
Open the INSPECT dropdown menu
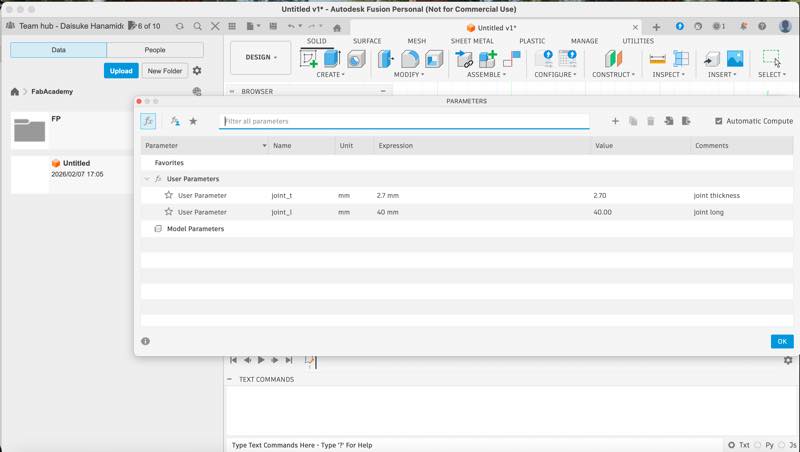(x=668, y=74)
